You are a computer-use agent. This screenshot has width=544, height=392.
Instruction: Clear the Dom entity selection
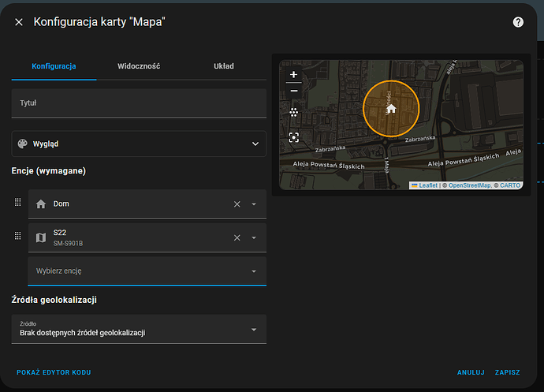click(x=237, y=204)
